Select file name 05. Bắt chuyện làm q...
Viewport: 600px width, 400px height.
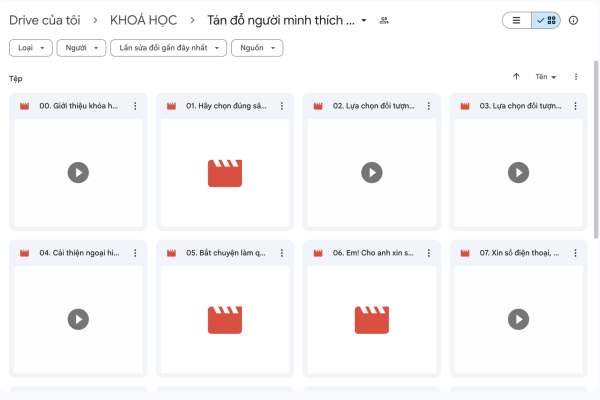226,253
